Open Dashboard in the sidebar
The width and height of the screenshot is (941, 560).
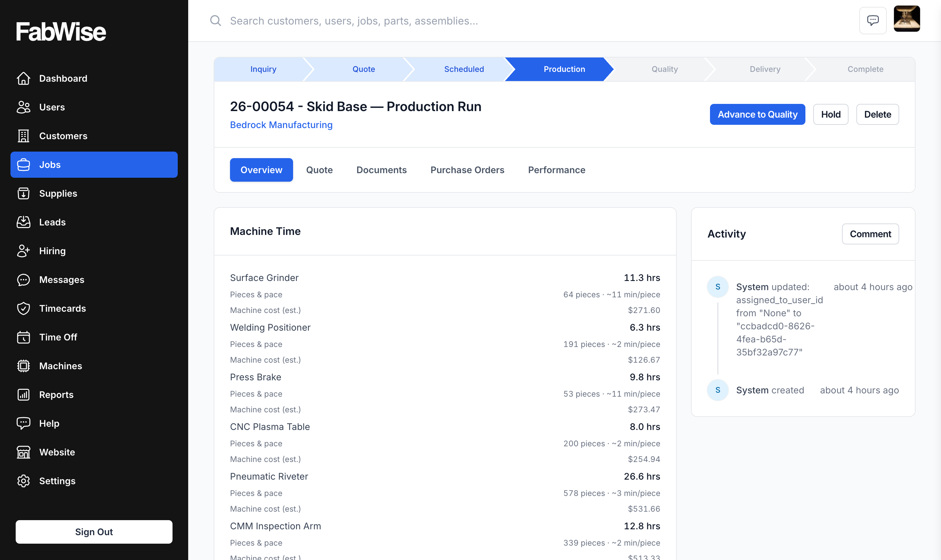94,78
